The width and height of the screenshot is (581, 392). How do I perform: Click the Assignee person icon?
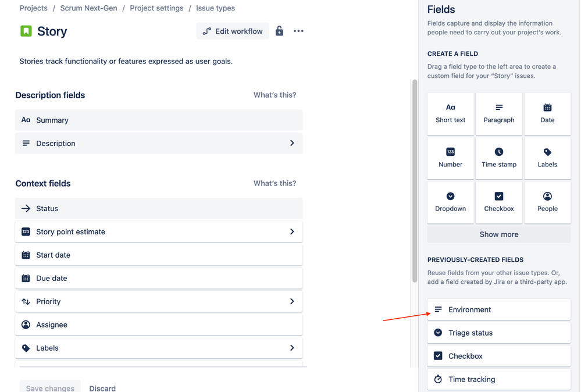26,325
